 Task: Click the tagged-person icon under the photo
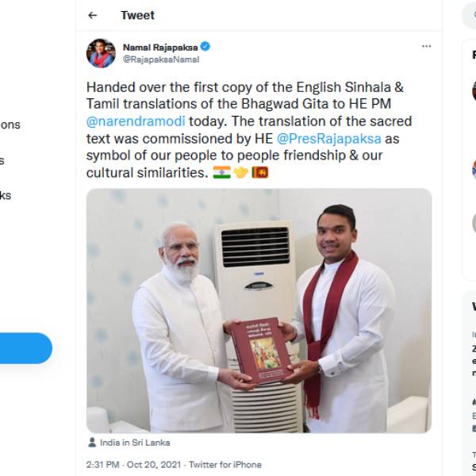coord(92,443)
